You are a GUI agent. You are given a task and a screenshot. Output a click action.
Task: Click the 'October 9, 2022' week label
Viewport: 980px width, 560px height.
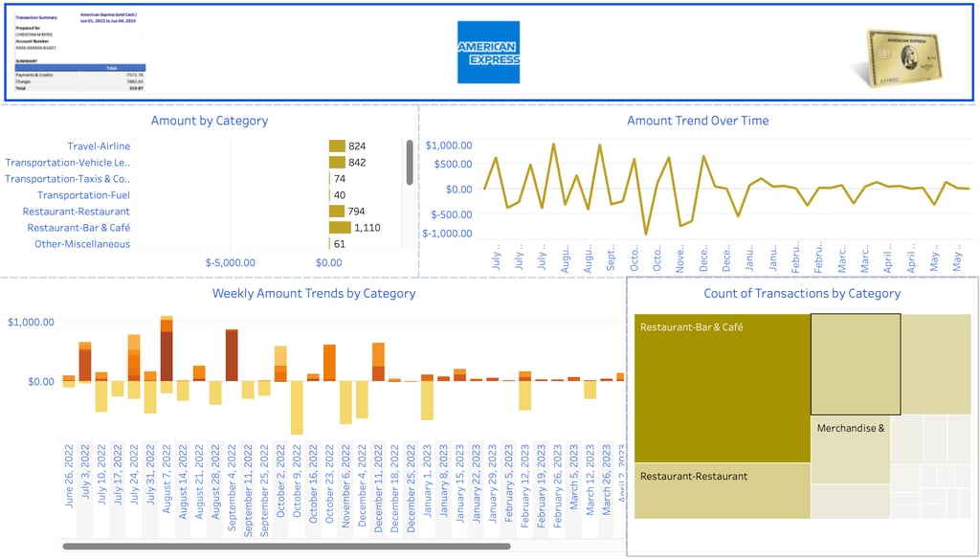pyautogui.click(x=297, y=481)
